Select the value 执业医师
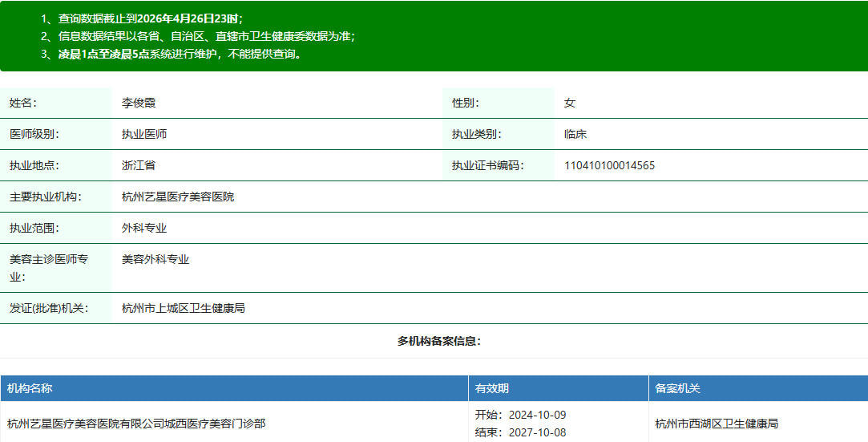868x442 pixels. point(144,134)
